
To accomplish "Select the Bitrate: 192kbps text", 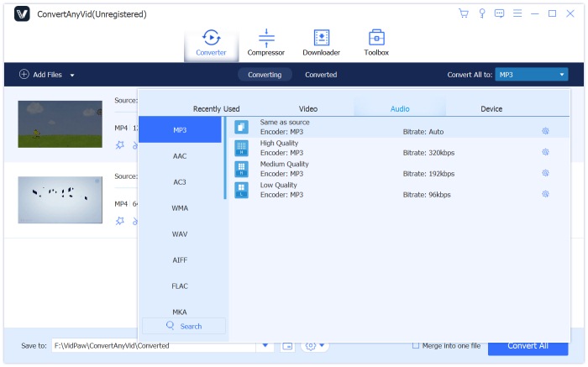I will 428,174.
